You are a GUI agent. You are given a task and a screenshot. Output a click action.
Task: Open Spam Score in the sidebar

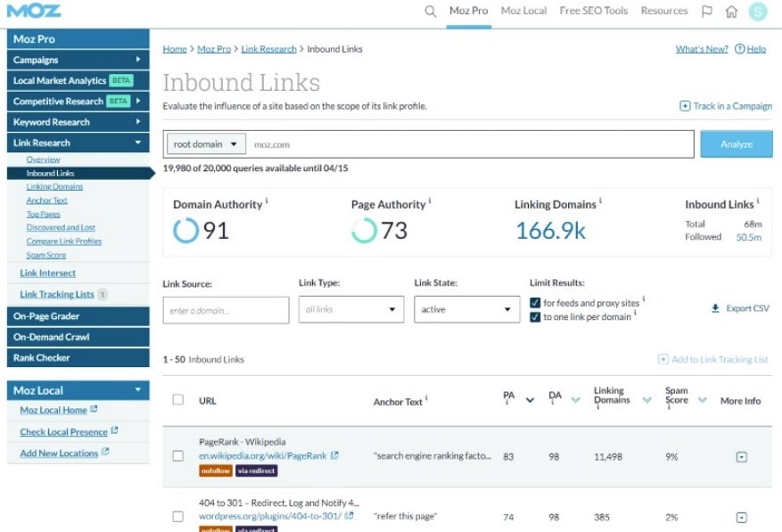[x=46, y=255]
